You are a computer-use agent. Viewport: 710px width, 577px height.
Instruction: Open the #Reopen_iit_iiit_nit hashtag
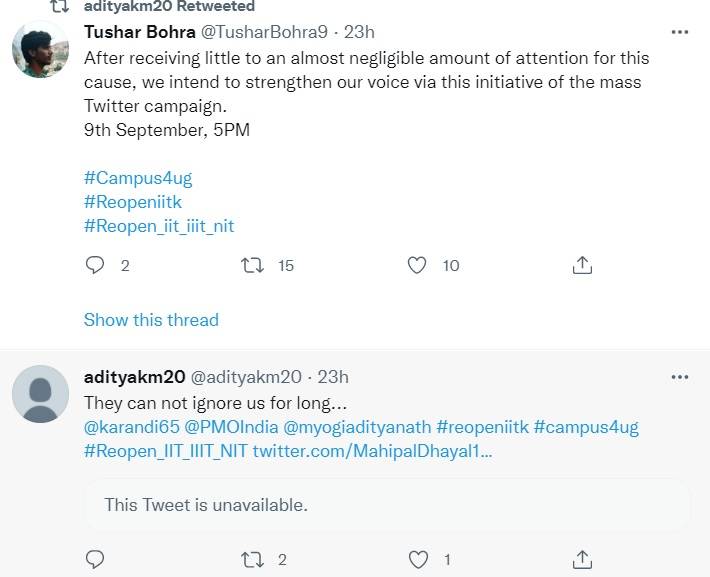[x=159, y=226]
